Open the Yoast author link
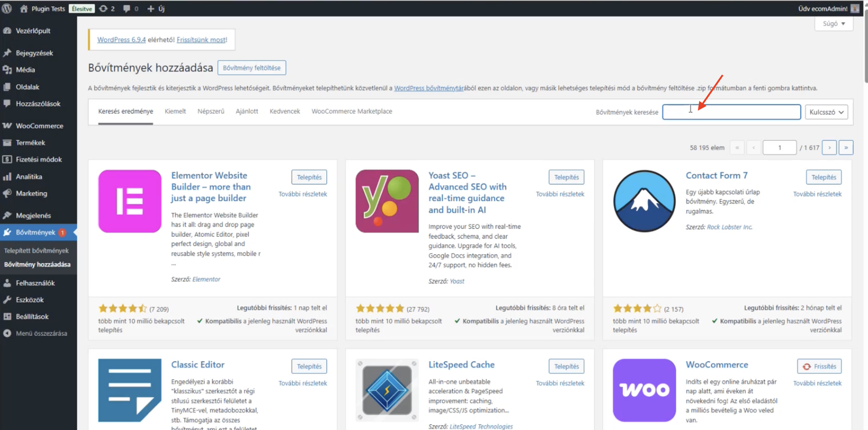The width and height of the screenshot is (868, 430). click(x=457, y=281)
